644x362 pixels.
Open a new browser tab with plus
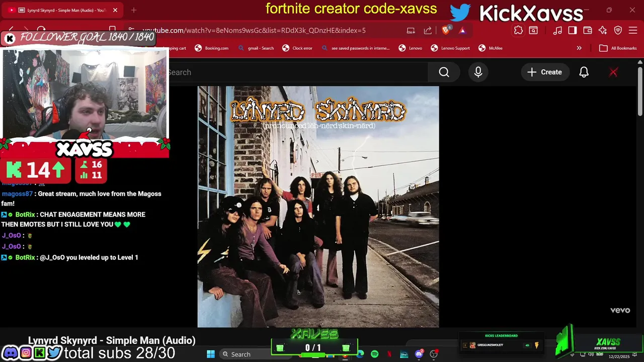pos(134,10)
